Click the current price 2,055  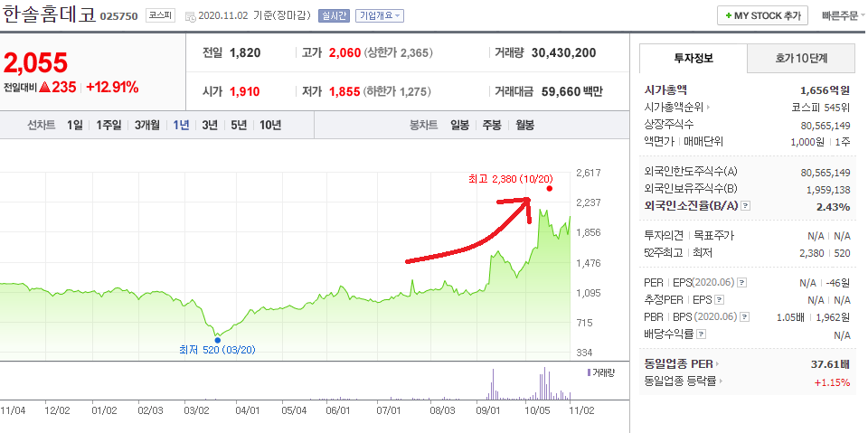35,63
